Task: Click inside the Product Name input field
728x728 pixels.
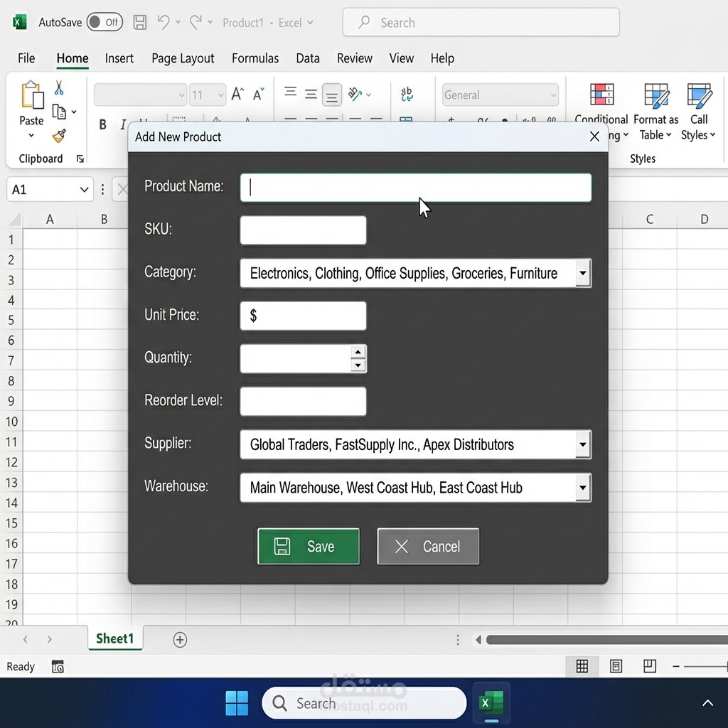Action: 415,187
